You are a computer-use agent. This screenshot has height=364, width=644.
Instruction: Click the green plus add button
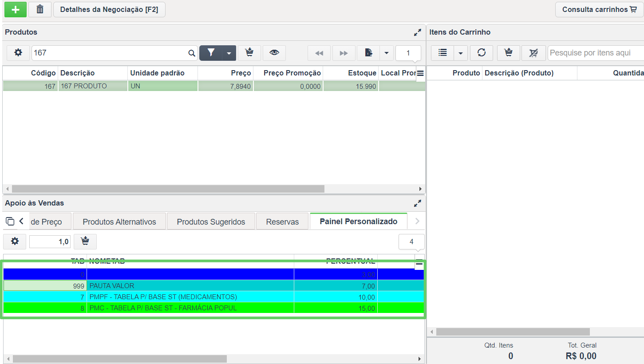[x=15, y=9]
